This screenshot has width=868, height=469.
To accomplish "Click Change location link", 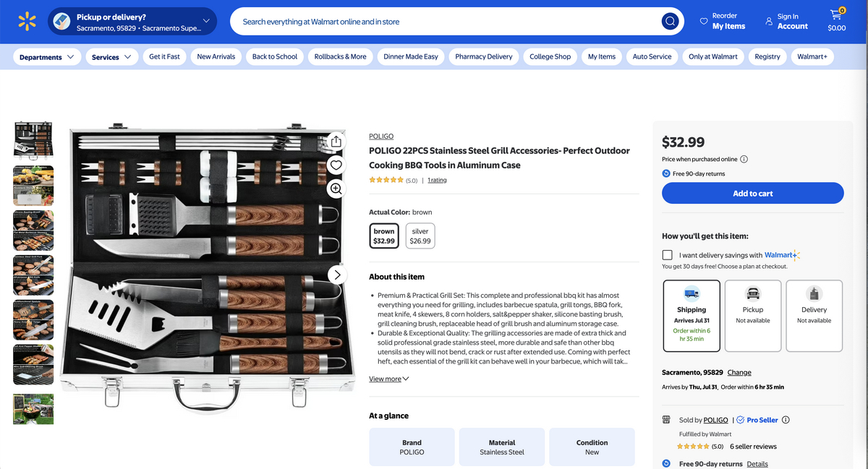I will click(x=739, y=372).
